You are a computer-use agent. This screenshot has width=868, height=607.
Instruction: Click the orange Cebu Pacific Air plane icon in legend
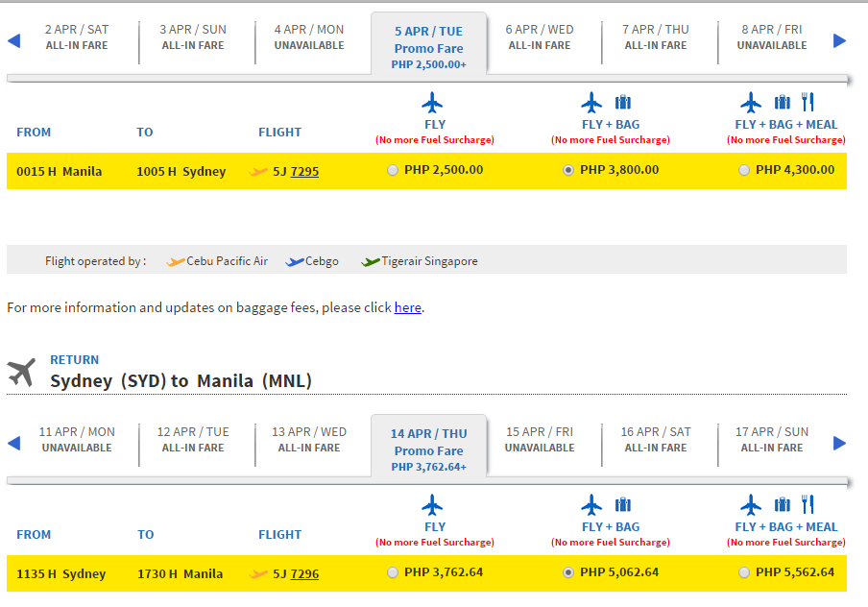point(176,261)
